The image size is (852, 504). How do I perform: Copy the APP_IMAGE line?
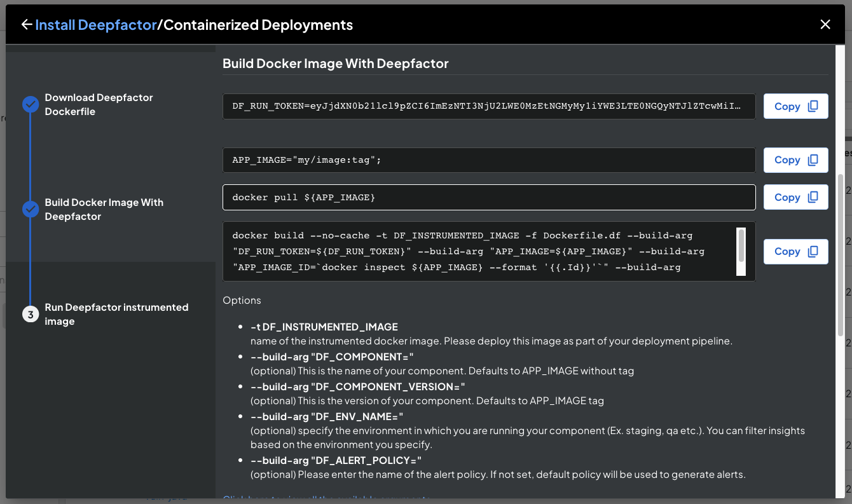(x=795, y=160)
